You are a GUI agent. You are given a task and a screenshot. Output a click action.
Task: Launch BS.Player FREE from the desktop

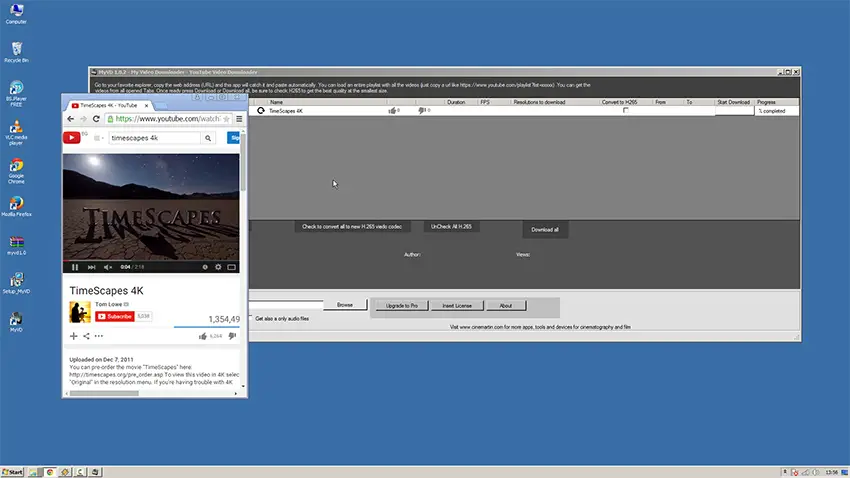click(x=16, y=94)
